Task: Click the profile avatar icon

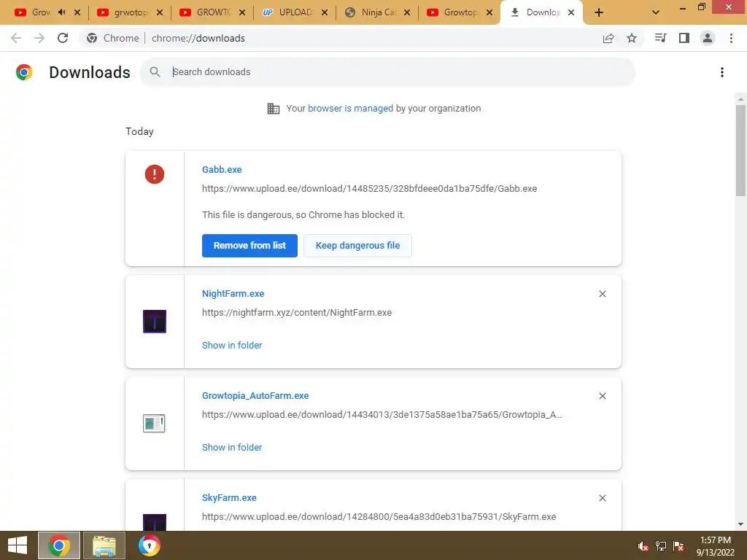Action: click(x=708, y=38)
